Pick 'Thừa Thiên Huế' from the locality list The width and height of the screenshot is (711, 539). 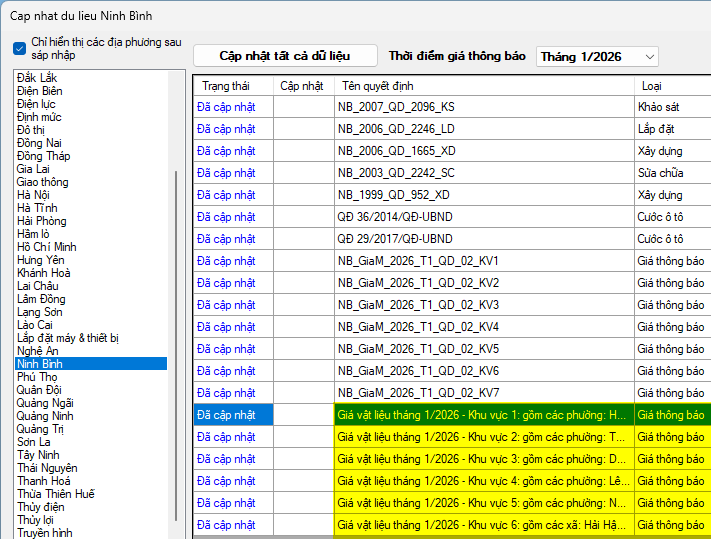(x=55, y=494)
